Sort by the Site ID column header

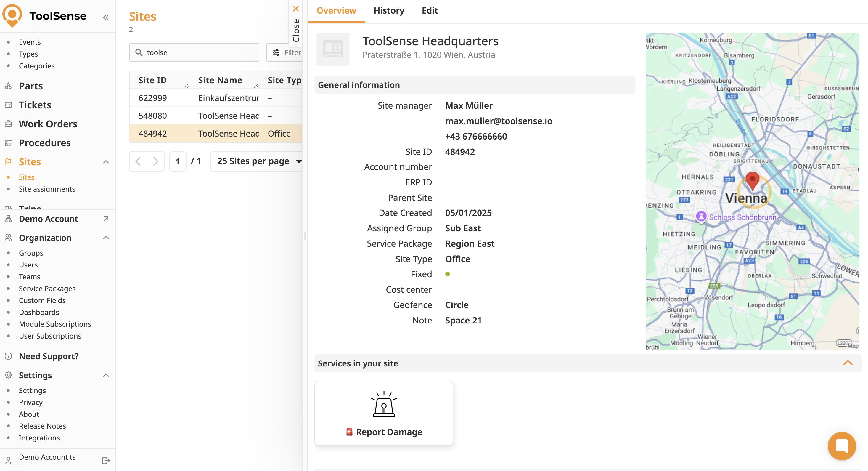point(152,80)
